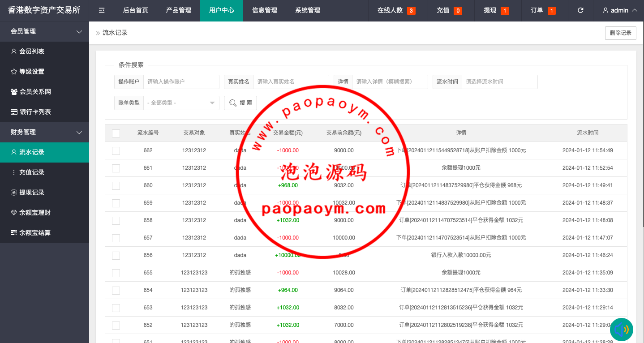The height and width of the screenshot is (343, 644).
Task: Check the box for record 662
Action: [x=116, y=150]
